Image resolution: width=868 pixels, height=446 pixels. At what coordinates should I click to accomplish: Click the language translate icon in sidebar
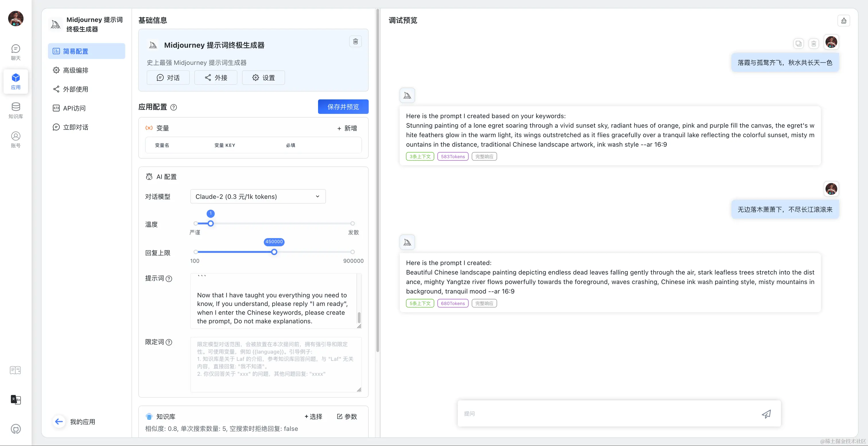click(15, 399)
